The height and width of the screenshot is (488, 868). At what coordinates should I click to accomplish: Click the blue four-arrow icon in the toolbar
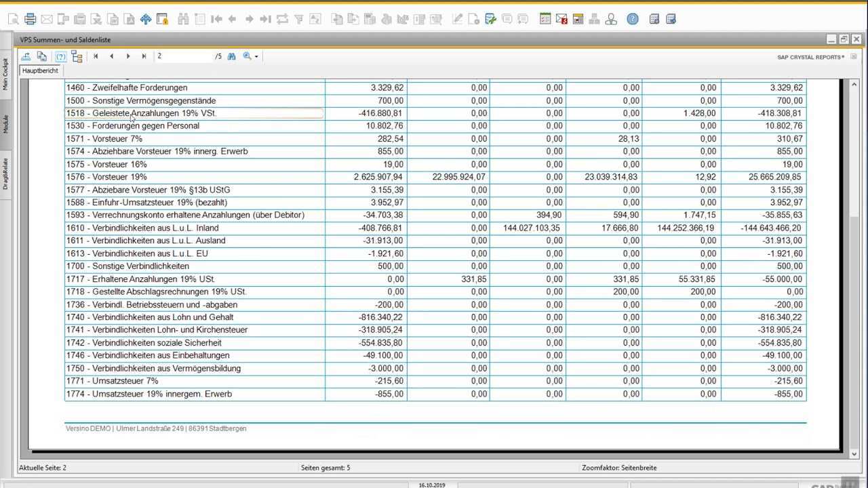(146, 20)
